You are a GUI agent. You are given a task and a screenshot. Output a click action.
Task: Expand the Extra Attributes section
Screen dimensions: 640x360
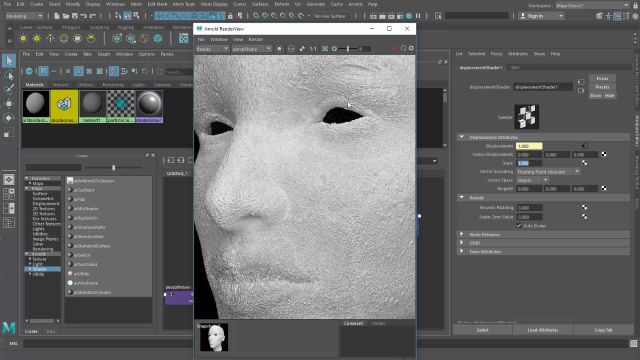(462, 251)
